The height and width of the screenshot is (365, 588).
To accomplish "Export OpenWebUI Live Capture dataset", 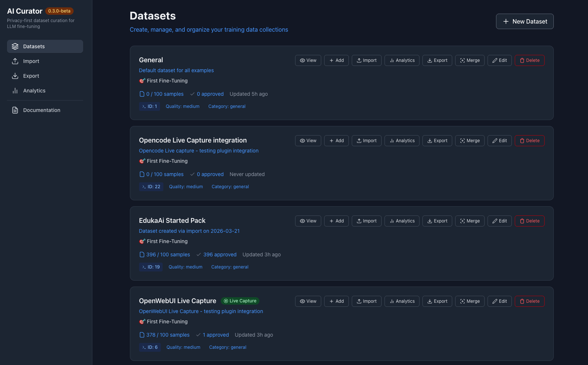I will pos(437,301).
